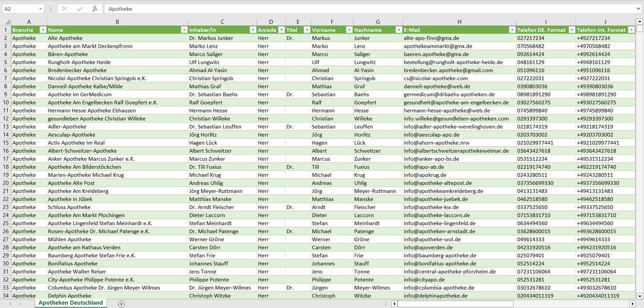Image resolution: width=644 pixels, height=308 pixels.
Task: Add a new sheet with plus icon
Action: click(121, 304)
